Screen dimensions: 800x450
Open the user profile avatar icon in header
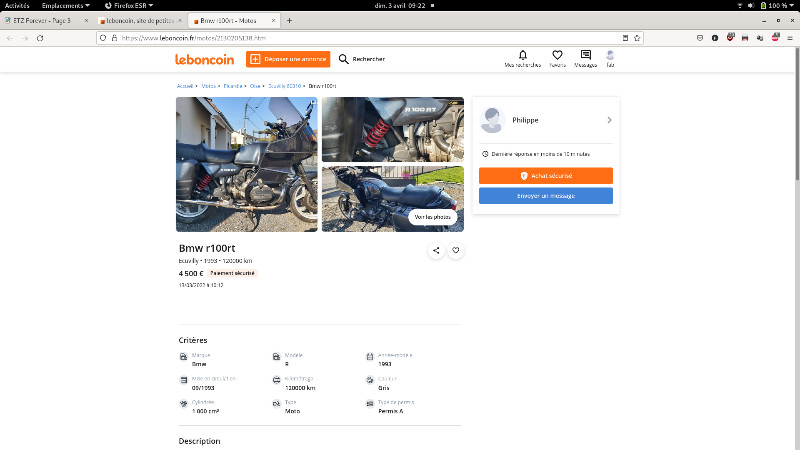[x=610, y=55]
